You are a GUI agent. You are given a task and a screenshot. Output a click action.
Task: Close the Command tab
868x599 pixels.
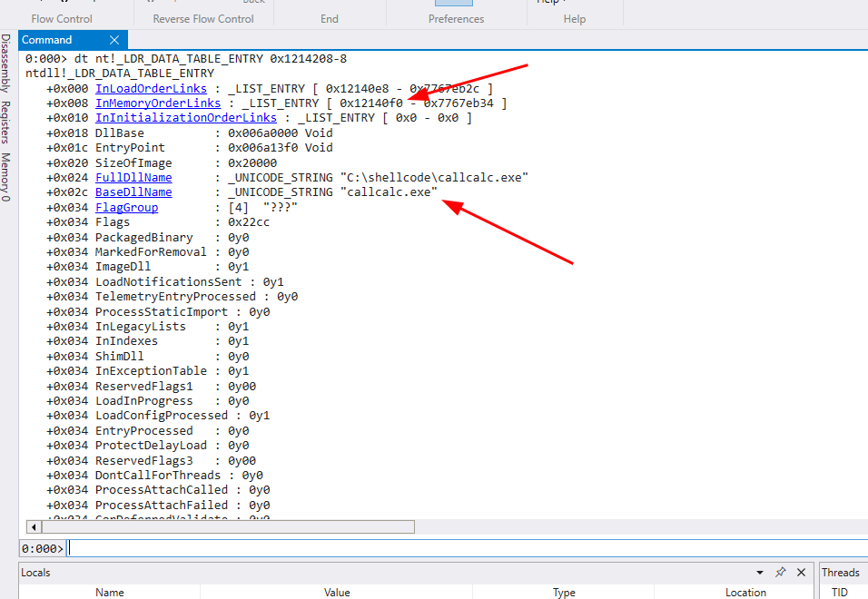tap(114, 40)
